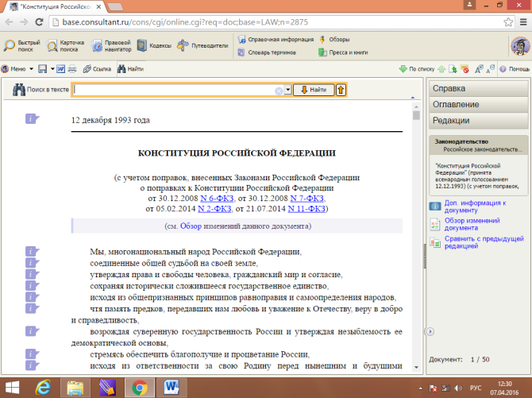Viewport: 532px width, 398px height.
Task: Open Word from the taskbar
Action: click(x=172, y=388)
